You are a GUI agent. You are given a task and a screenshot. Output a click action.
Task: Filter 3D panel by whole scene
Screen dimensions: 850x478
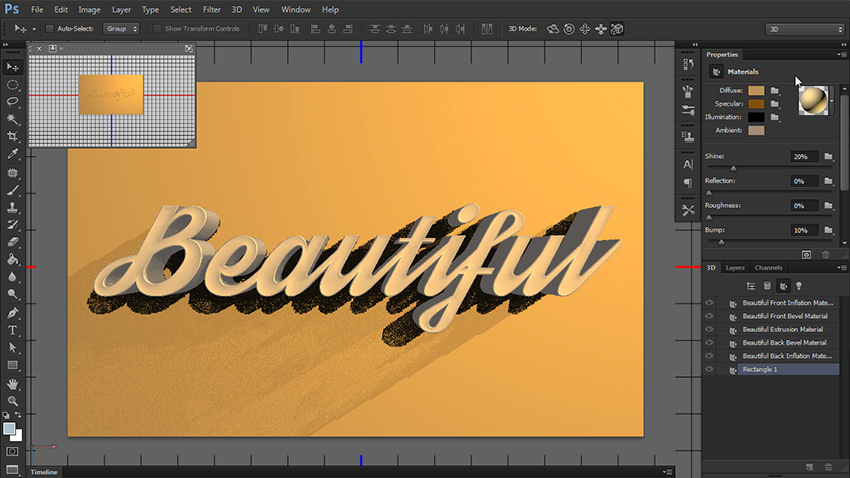coord(750,286)
